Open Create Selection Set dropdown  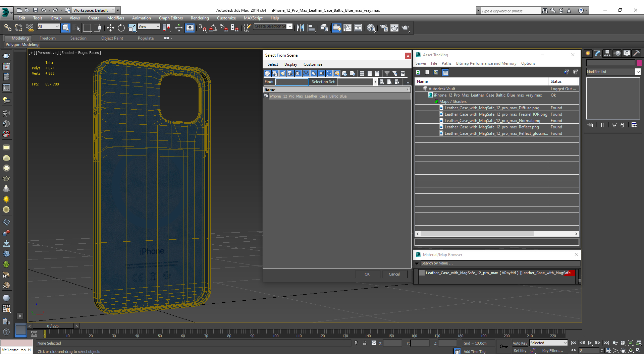click(290, 26)
